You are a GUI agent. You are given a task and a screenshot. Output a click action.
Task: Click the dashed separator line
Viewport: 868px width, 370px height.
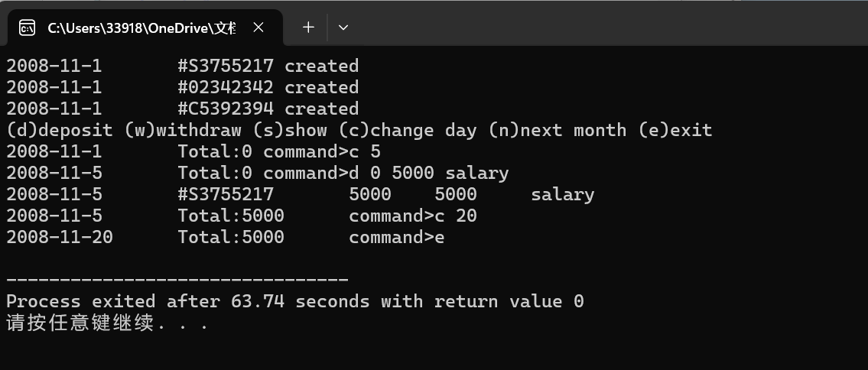coord(177,280)
